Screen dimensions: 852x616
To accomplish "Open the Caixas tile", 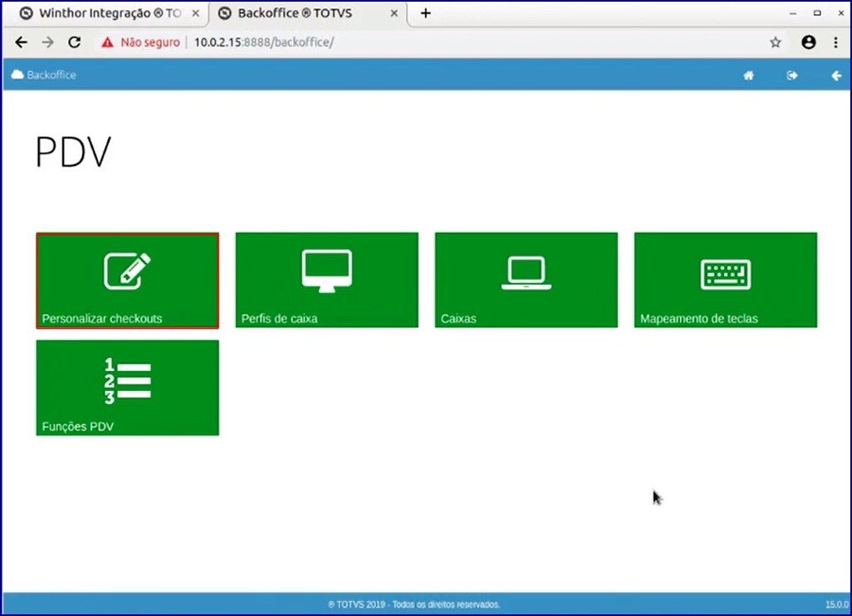I will pos(526,281).
